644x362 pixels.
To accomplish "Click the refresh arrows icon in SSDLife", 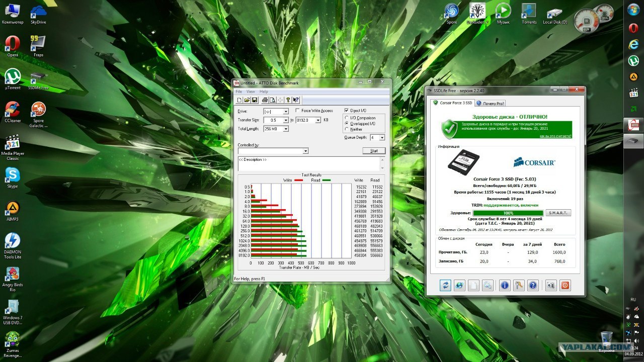I will (x=445, y=285).
